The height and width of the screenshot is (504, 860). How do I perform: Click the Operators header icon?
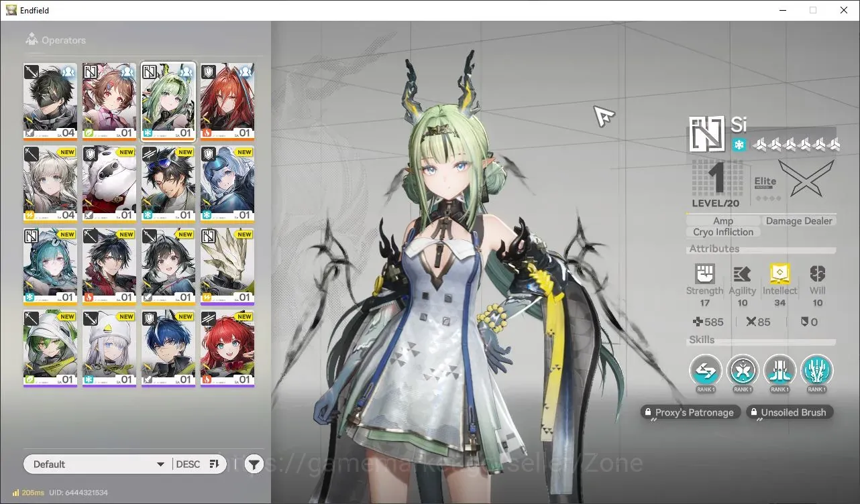click(x=32, y=40)
